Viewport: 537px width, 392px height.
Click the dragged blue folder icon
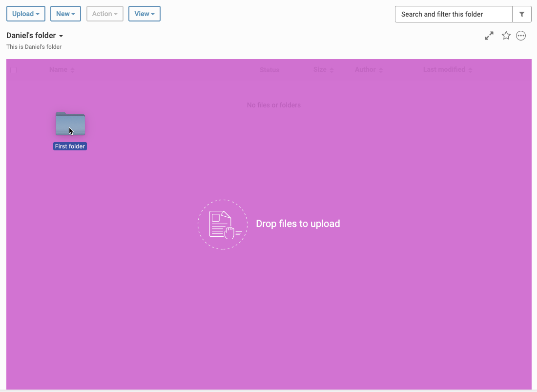(70, 124)
